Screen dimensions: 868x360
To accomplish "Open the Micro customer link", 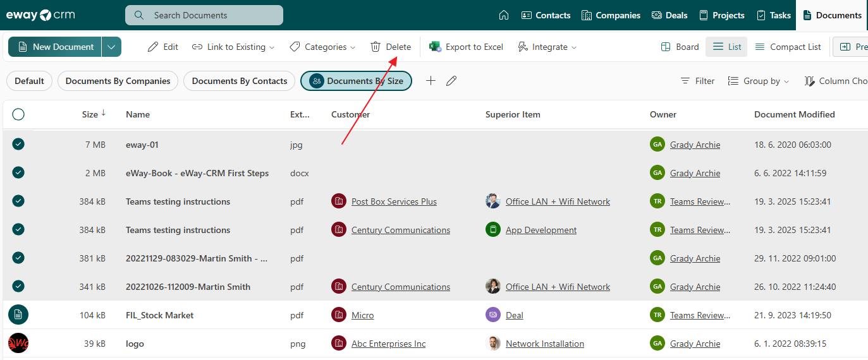I will tap(362, 315).
